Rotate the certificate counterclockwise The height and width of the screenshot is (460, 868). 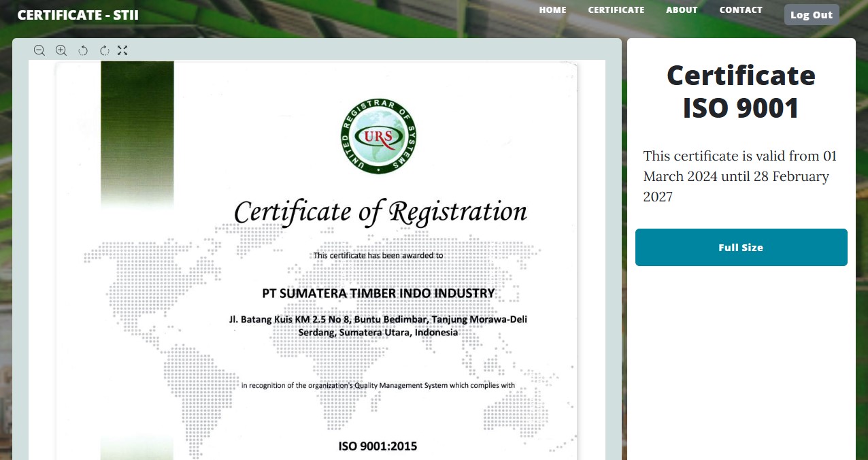(x=83, y=50)
